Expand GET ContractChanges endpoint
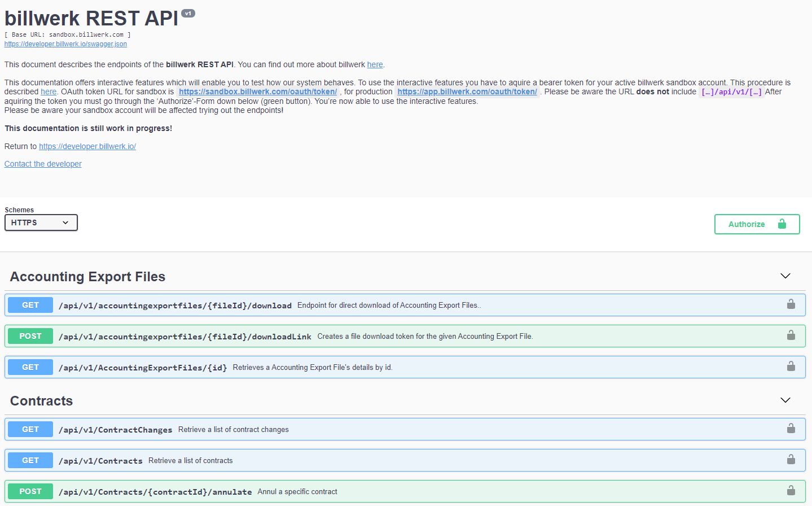The width and height of the screenshot is (812, 506). 405,429
